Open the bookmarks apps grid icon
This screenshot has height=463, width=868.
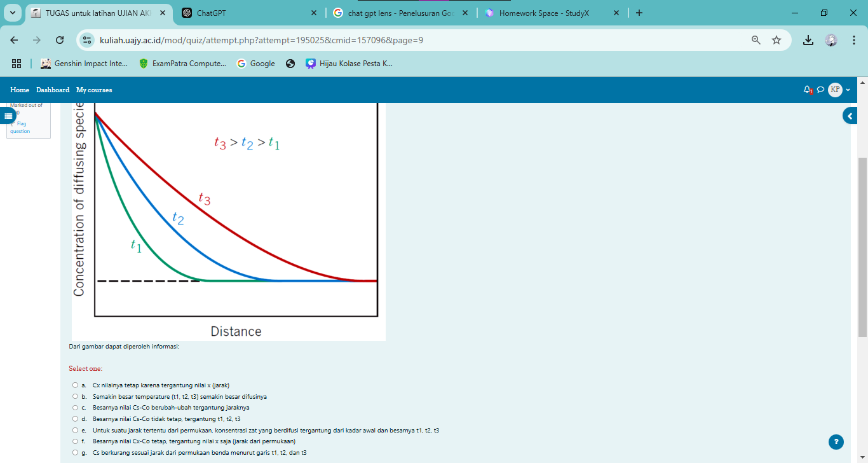pyautogui.click(x=17, y=64)
